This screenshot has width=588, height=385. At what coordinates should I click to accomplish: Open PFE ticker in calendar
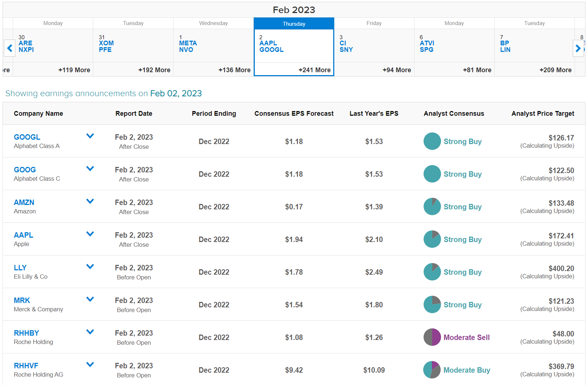tap(105, 50)
